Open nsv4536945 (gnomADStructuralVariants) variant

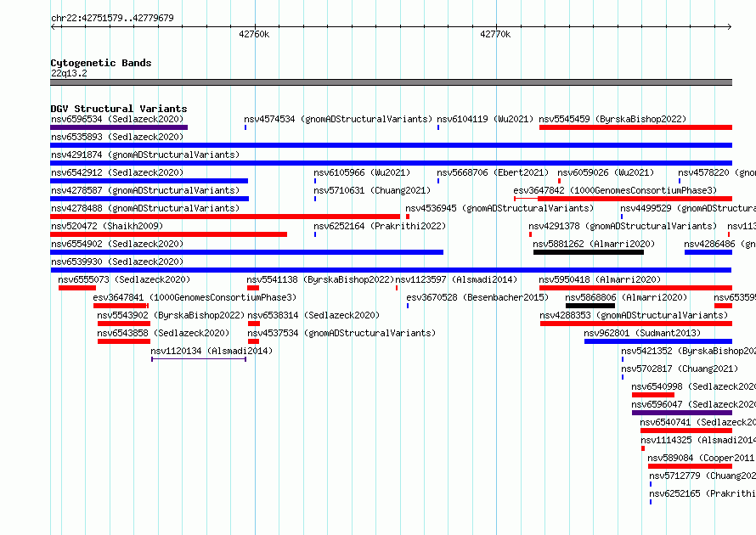[x=499, y=208]
